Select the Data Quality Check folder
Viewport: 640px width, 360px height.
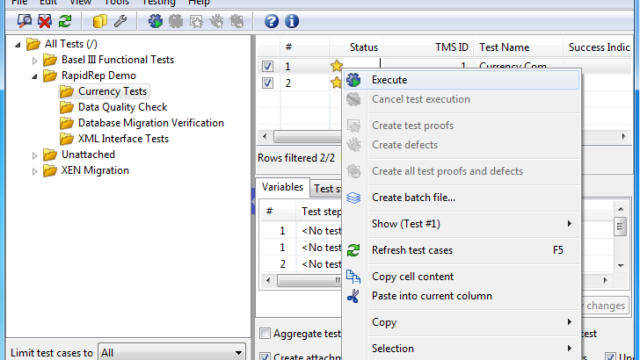click(x=122, y=107)
